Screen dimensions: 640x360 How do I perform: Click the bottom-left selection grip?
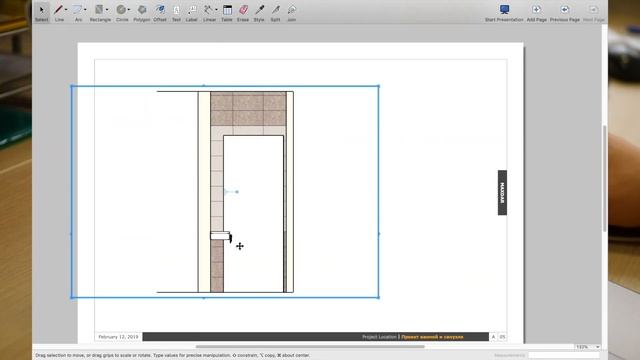pyautogui.click(x=72, y=297)
